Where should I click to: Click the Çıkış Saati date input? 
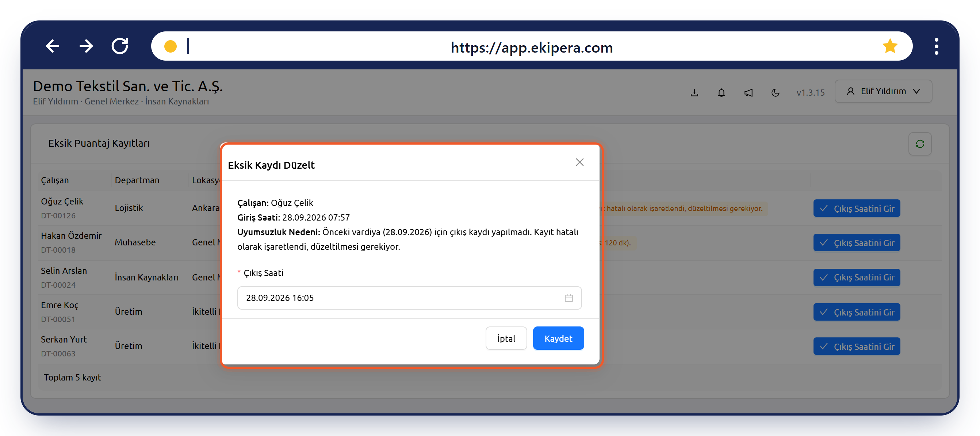pyautogui.click(x=409, y=298)
